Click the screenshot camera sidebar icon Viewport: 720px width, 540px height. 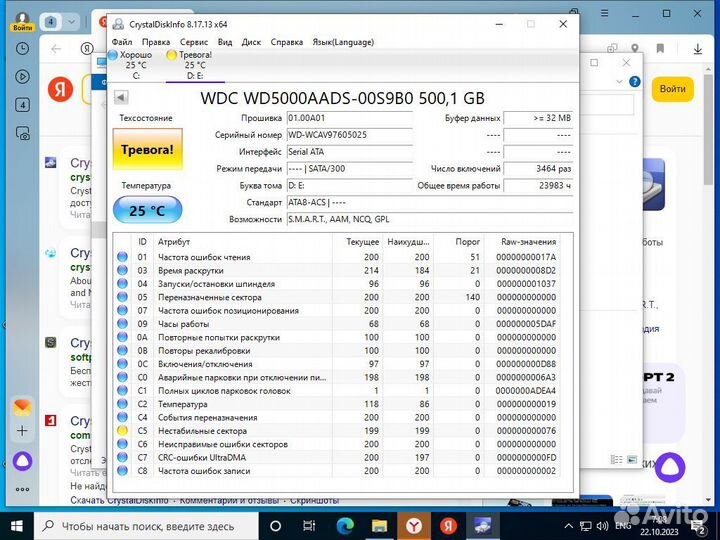point(22,134)
